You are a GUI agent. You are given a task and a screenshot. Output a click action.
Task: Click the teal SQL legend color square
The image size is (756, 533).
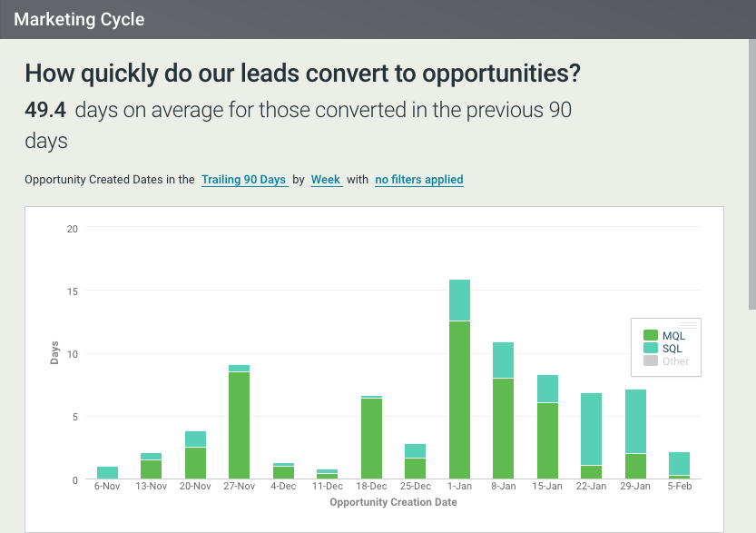650,349
